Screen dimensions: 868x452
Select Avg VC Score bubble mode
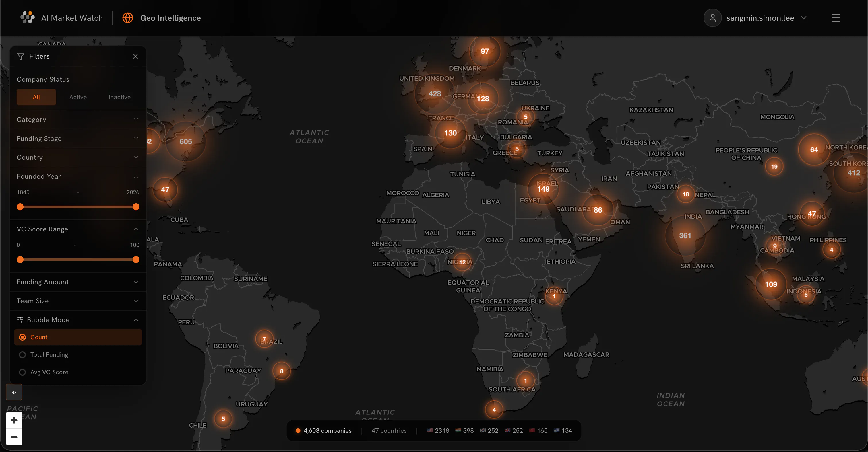pos(78,372)
